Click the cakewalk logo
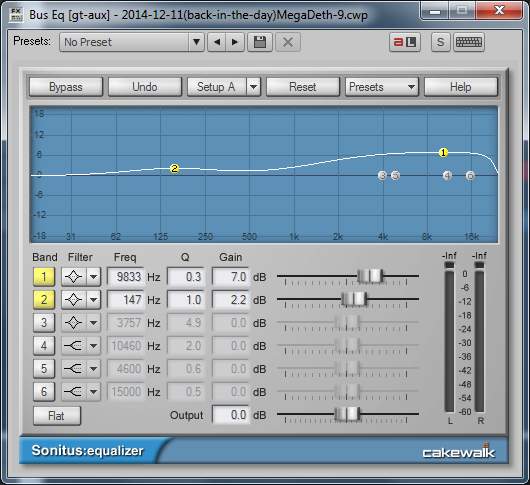This screenshot has height=485, width=530. coord(459,452)
